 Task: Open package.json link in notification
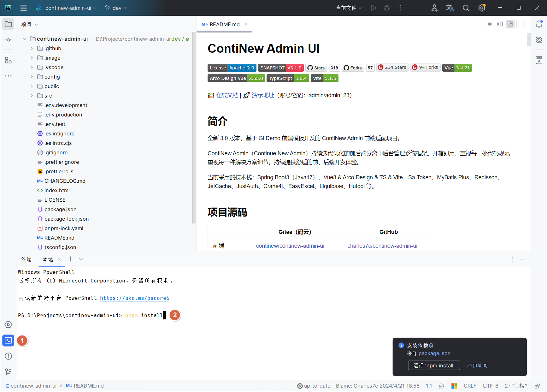434,353
